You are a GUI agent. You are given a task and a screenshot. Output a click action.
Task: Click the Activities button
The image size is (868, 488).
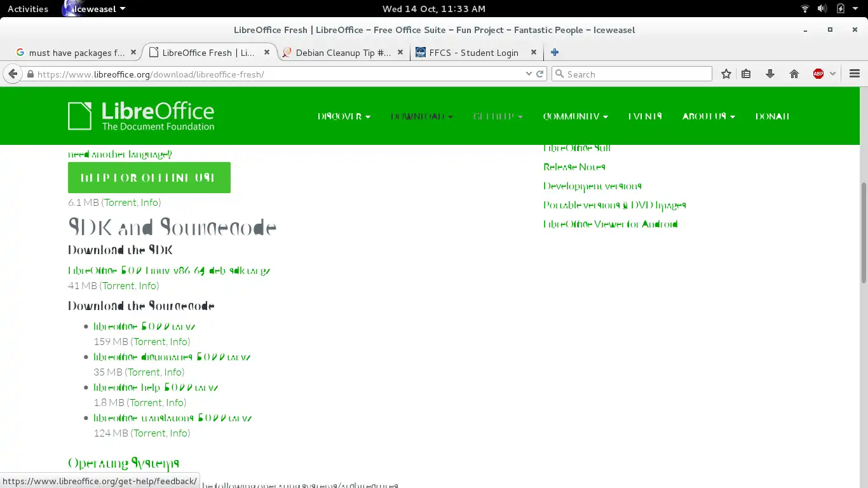pos(28,9)
